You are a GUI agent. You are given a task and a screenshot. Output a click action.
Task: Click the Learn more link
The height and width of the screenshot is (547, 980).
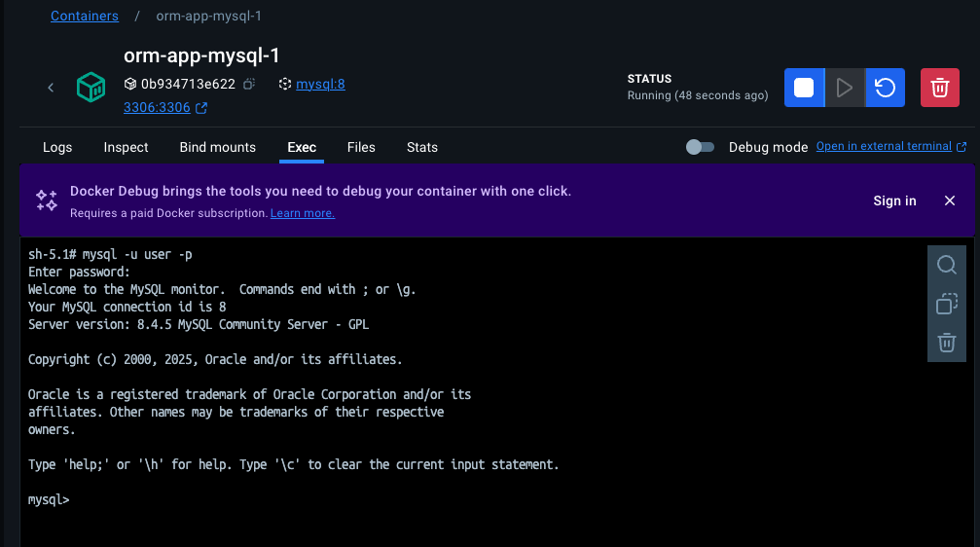303,213
